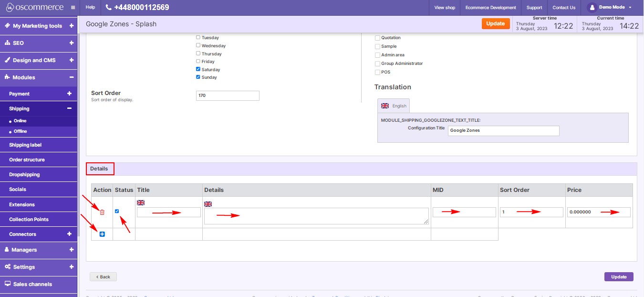Click the SEO sitemap icon
The height and width of the screenshot is (297, 644).
tap(7, 43)
